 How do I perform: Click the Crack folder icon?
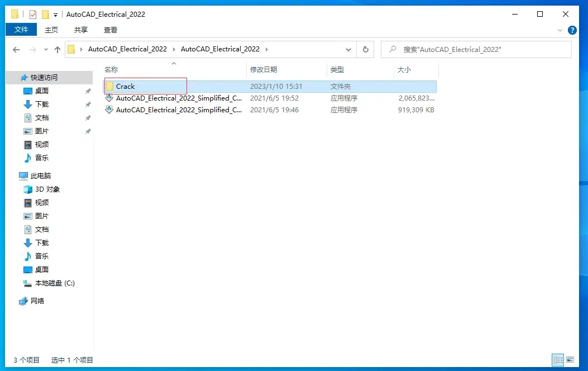coord(109,86)
